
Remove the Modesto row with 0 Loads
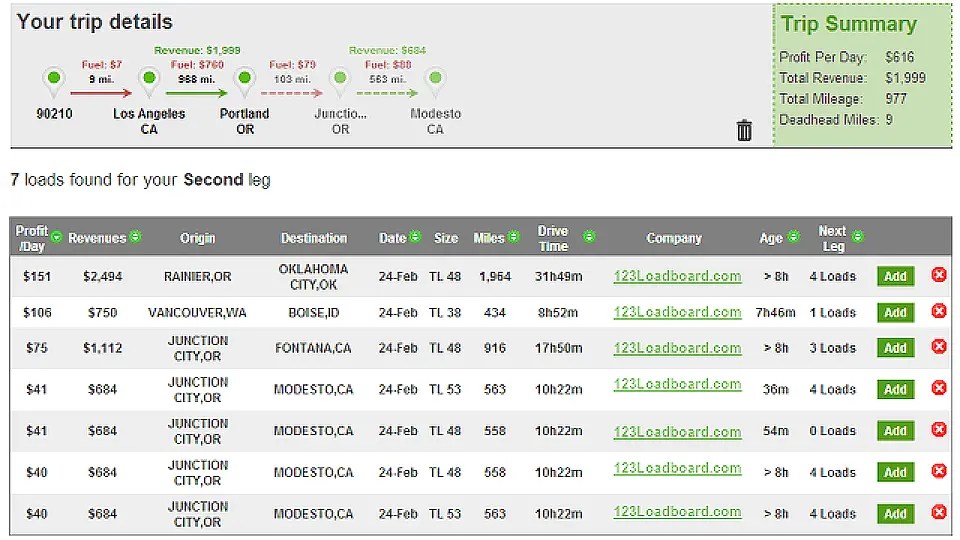click(x=939, y=430)
